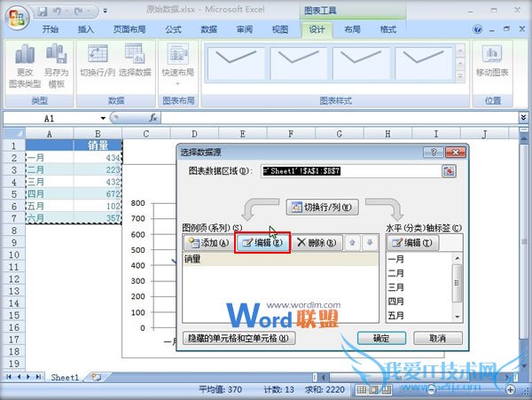
Task: Switch to Page Layout view icon
Action: point(374,390)
